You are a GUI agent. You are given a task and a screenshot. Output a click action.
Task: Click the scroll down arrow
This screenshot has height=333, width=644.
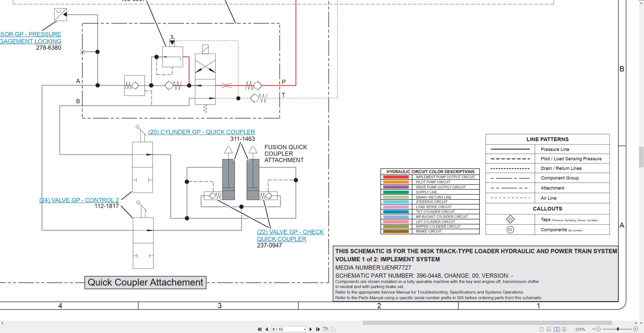click(641, 323)
